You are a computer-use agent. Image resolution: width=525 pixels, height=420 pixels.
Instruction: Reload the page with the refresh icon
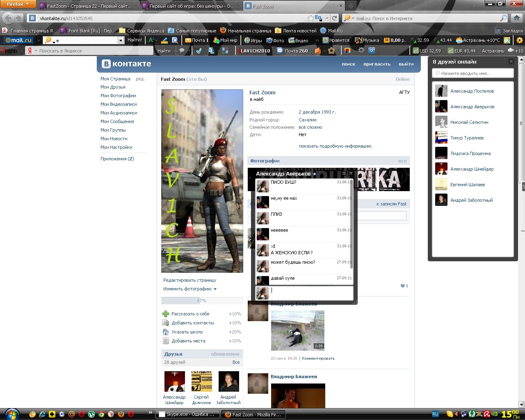pos(335,18)
